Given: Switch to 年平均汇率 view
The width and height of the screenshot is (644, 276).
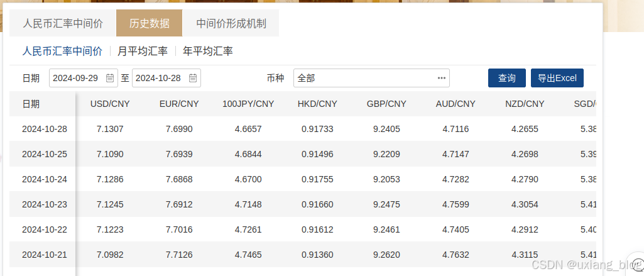Looking at the screenshot, I should [x=208, y=52].
